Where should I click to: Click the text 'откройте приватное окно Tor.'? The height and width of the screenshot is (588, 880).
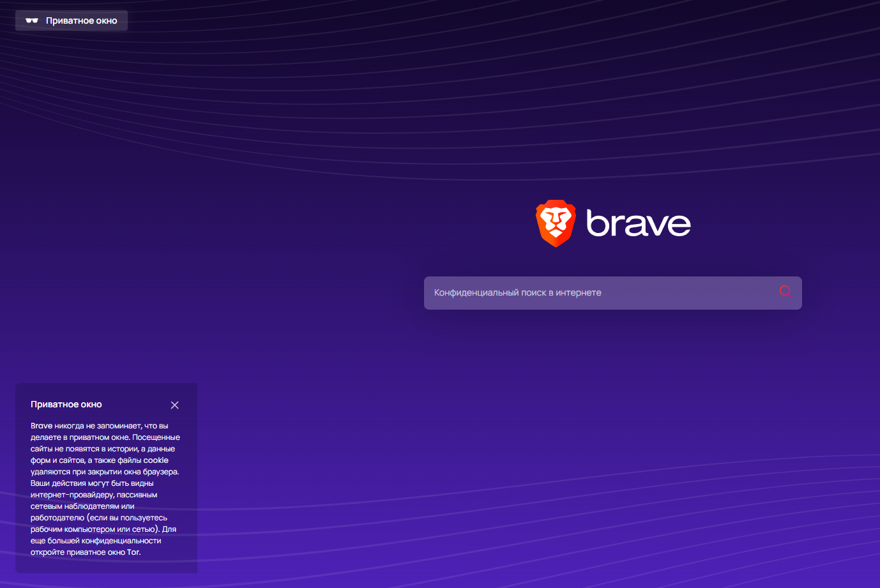click(x=86, y=552)
